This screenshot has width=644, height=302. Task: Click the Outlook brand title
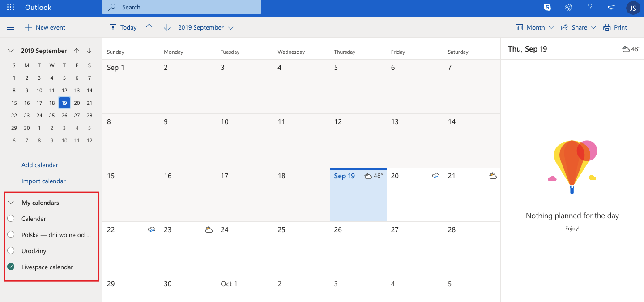click(x=38, y=7)
